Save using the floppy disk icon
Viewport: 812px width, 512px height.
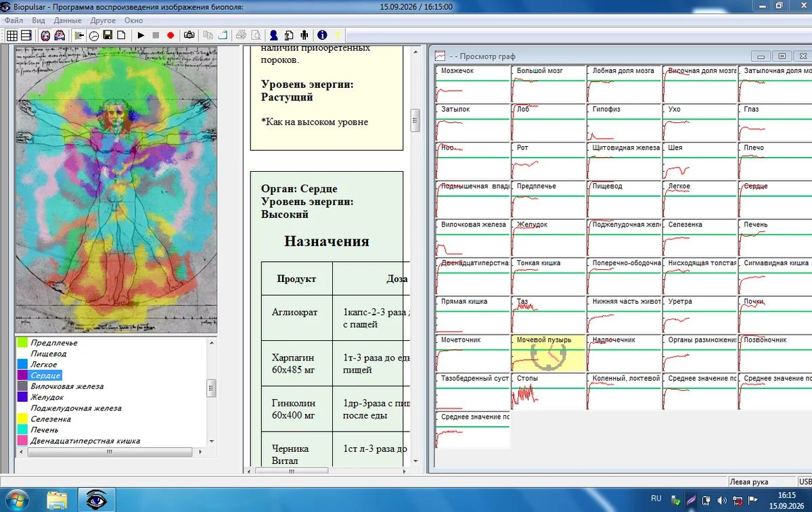108,35
